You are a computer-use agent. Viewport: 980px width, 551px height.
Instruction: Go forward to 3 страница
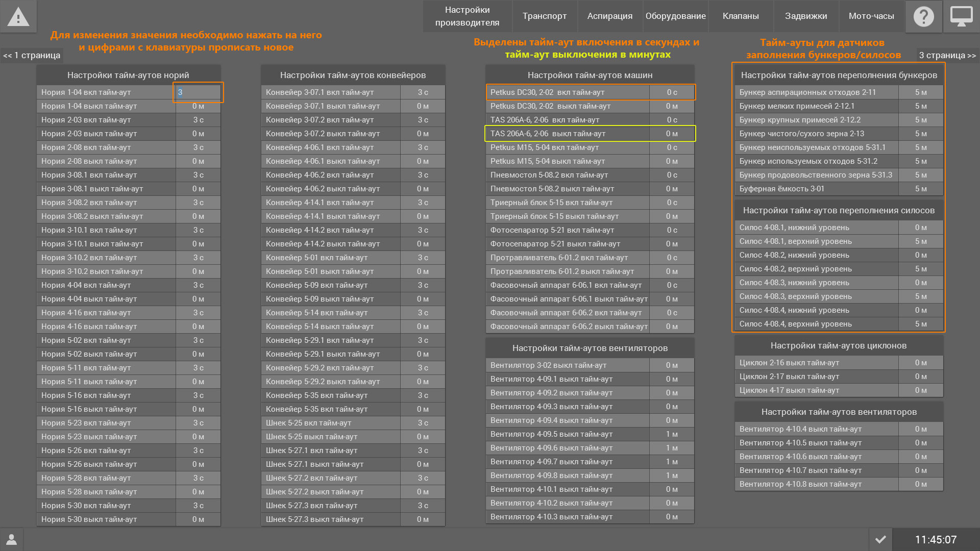click(947, 55)
